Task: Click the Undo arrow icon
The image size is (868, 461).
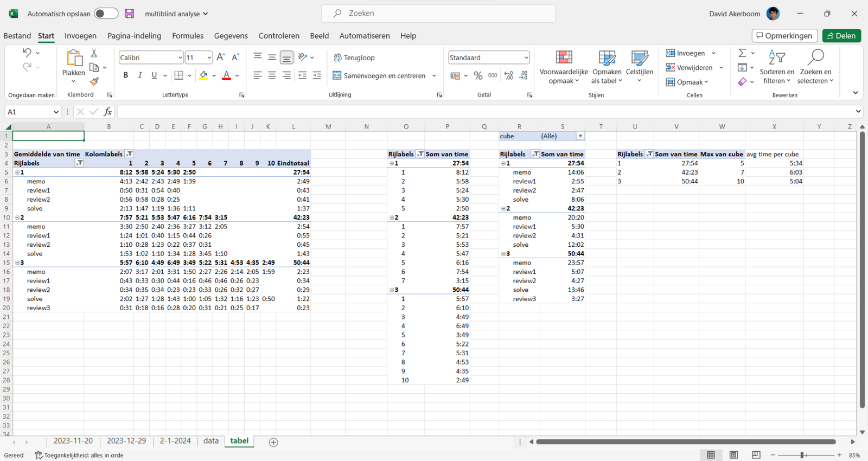Action: pos(27,53)
